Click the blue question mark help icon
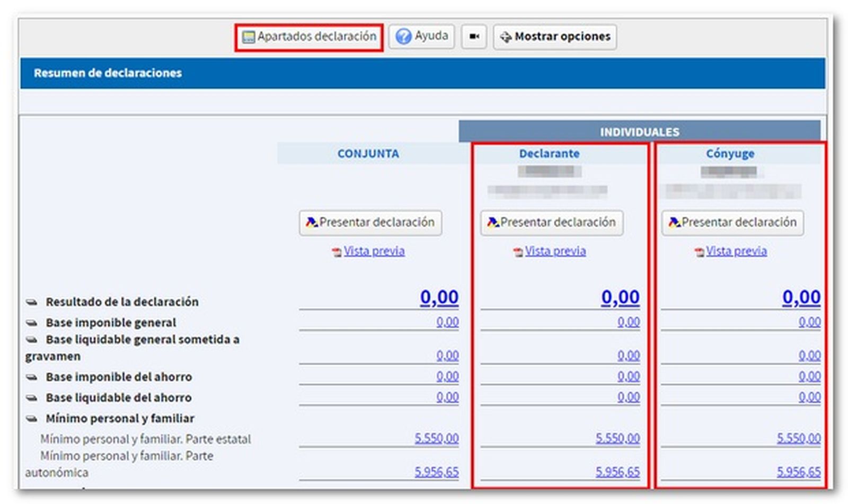Viewport: 848px width, 504px height. (403, 37)
